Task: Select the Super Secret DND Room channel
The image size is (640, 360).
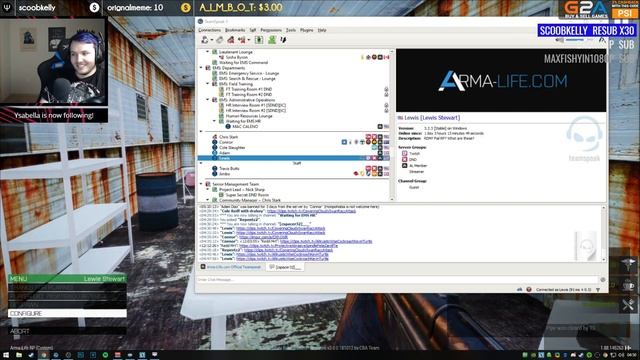Action: 247,195
